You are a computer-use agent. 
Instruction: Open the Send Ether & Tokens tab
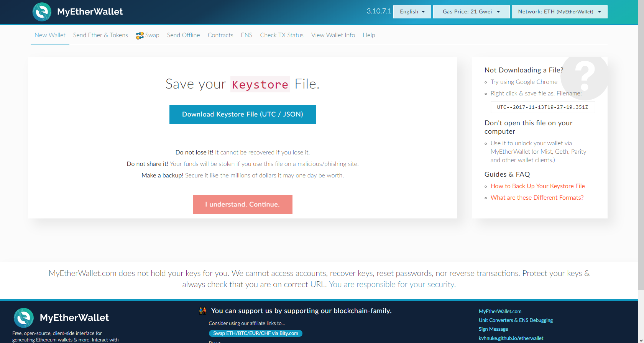[100, 35]
